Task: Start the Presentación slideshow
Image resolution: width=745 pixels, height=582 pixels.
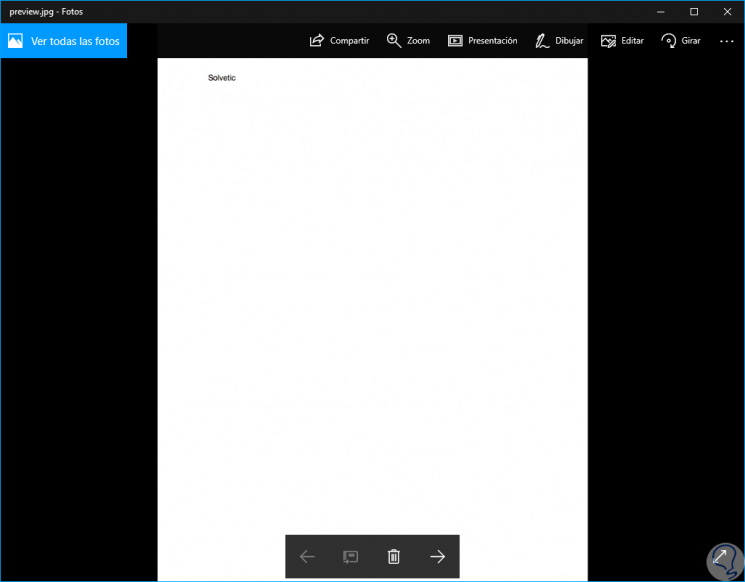Action: coord(482,41)
